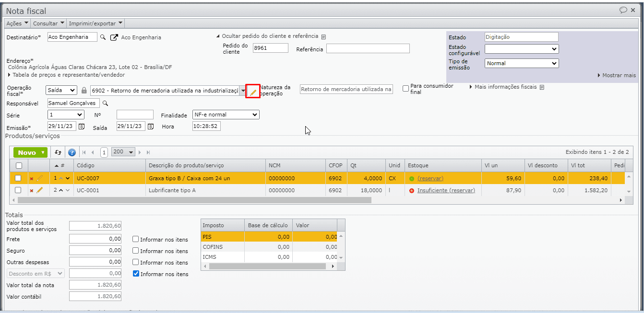
Task: Open the Estado configurável dropdown
Action: 522,49
